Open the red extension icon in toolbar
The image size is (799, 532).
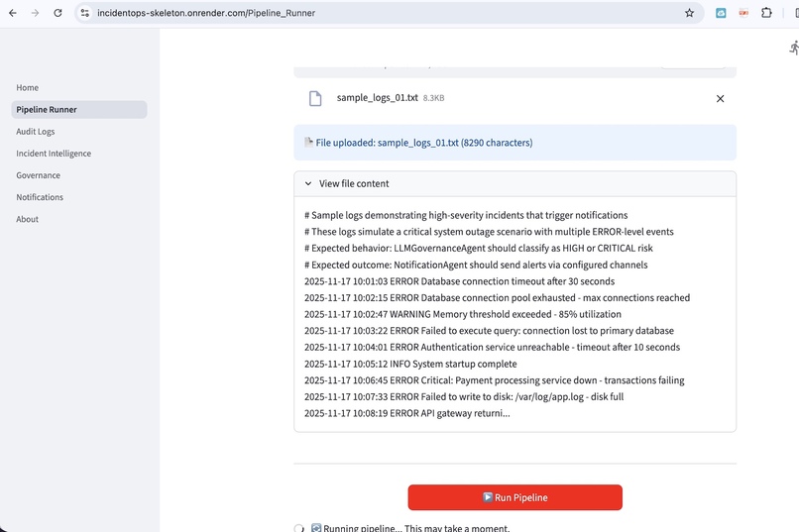click(x=743, y=13)
